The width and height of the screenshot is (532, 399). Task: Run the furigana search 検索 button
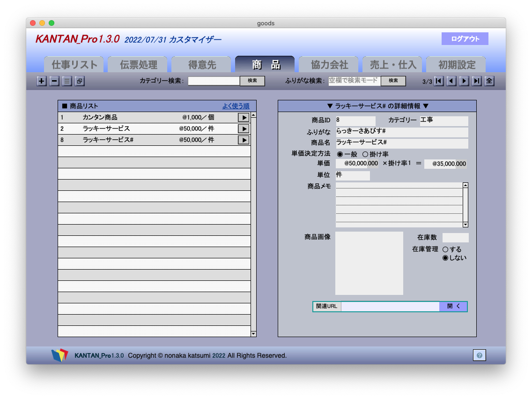393,81
